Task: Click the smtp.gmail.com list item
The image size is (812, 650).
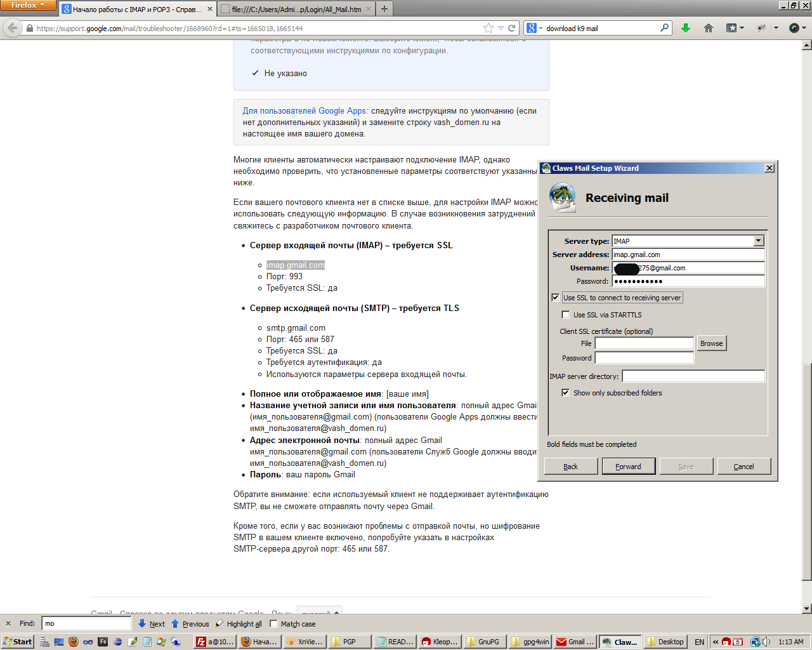Action: tap(296, 328)
